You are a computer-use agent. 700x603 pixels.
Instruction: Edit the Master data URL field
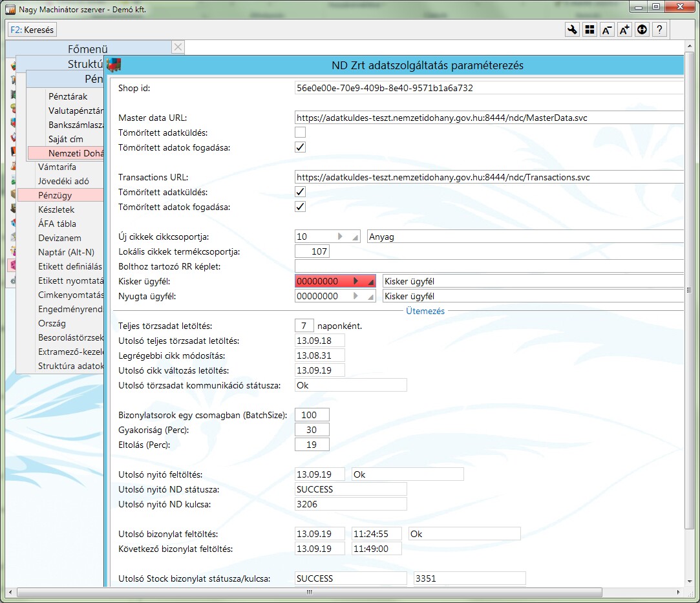pyautogui.click(x=489, y=118)
